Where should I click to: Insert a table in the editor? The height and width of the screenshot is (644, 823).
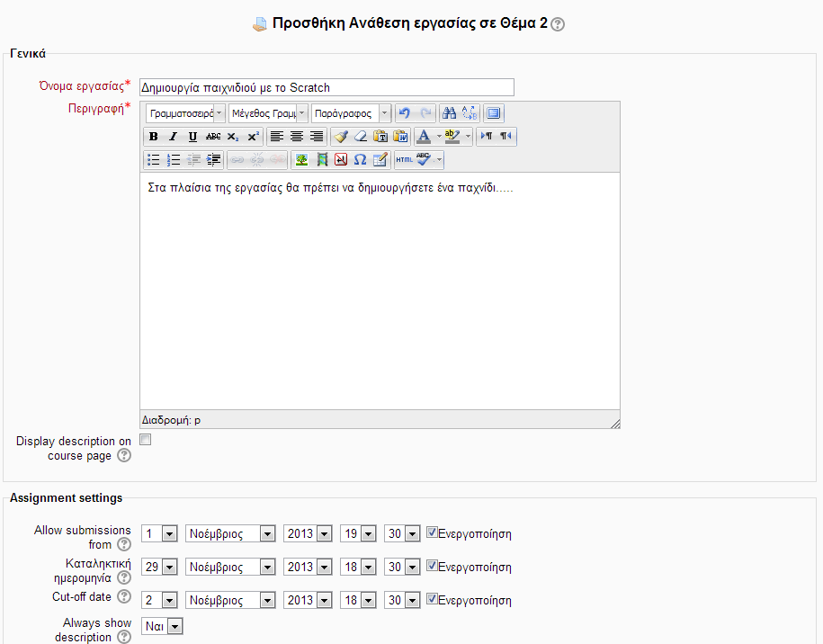[380, 159]
